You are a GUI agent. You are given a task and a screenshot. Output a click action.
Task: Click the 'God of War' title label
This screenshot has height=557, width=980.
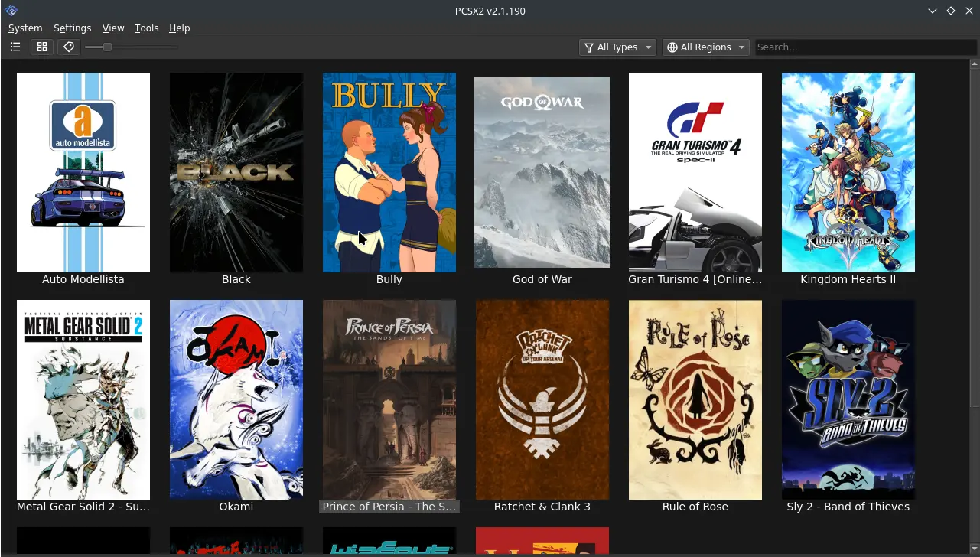(x=542, y=279)
